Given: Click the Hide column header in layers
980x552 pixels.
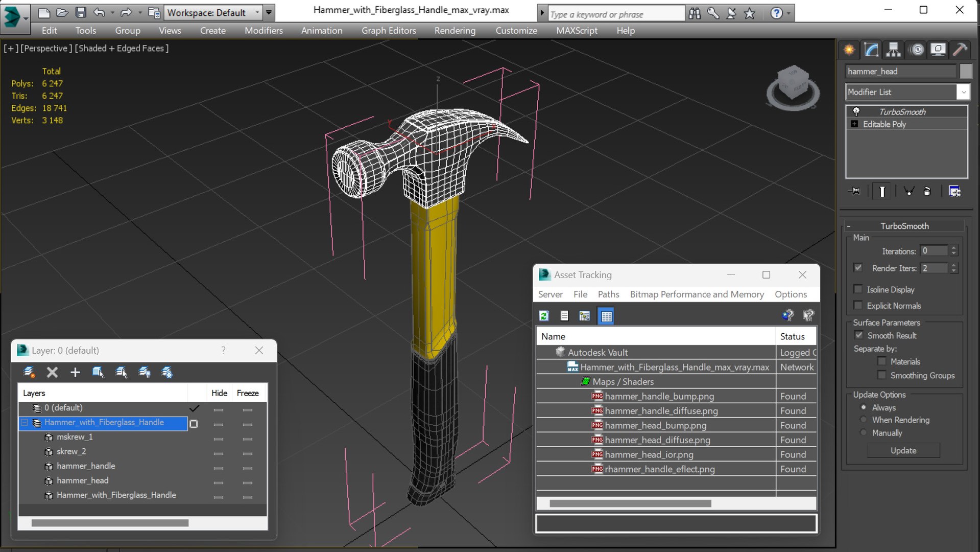Looking at the screenshot, I should coord(219,393).
